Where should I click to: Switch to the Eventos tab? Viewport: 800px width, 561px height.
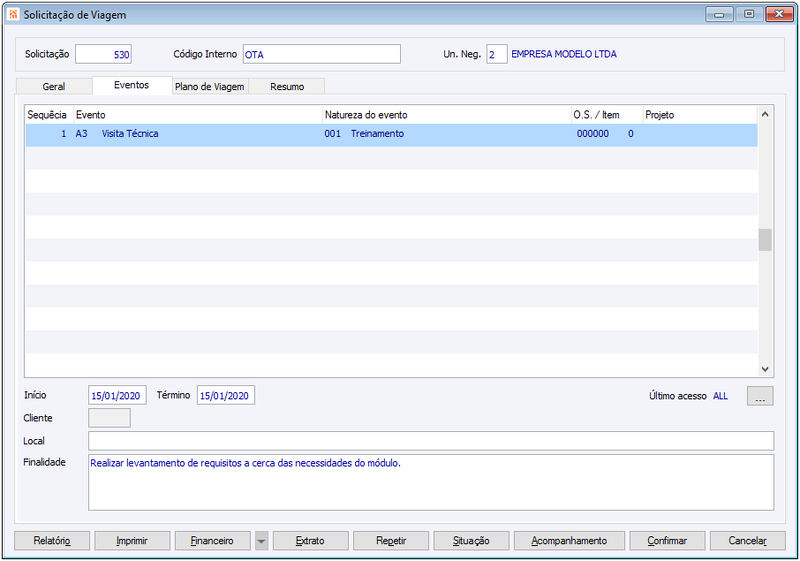132,85
